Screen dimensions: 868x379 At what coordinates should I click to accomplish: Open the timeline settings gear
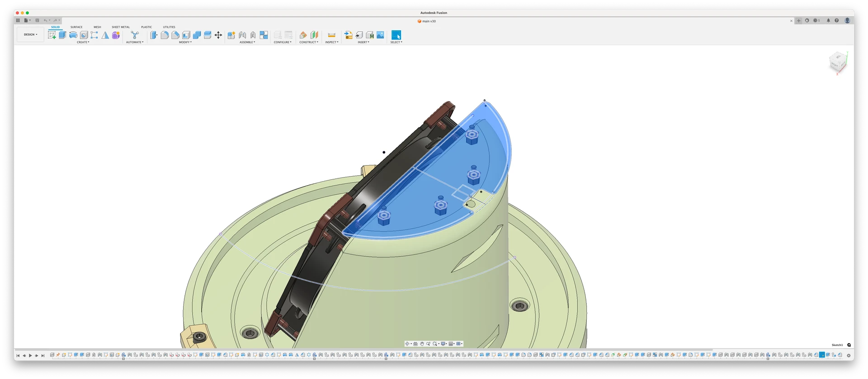coord(849,356)
